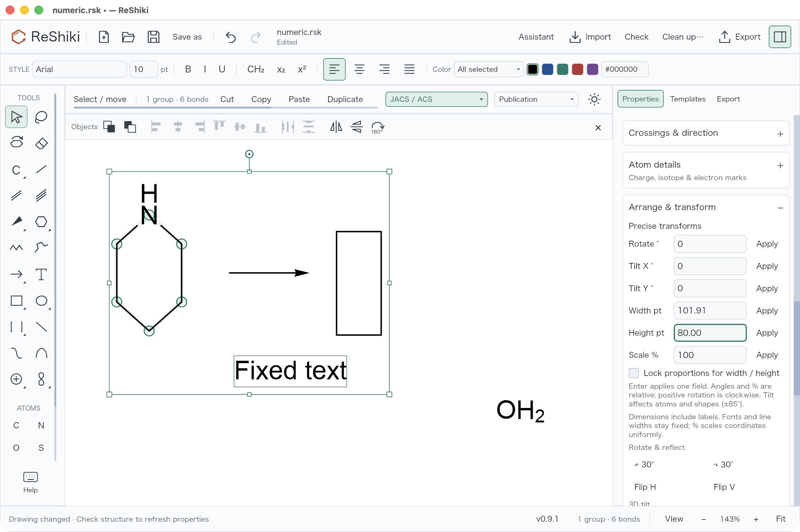Click the Duplicate button
Screen dimensions: 800x532
[345, 99]
